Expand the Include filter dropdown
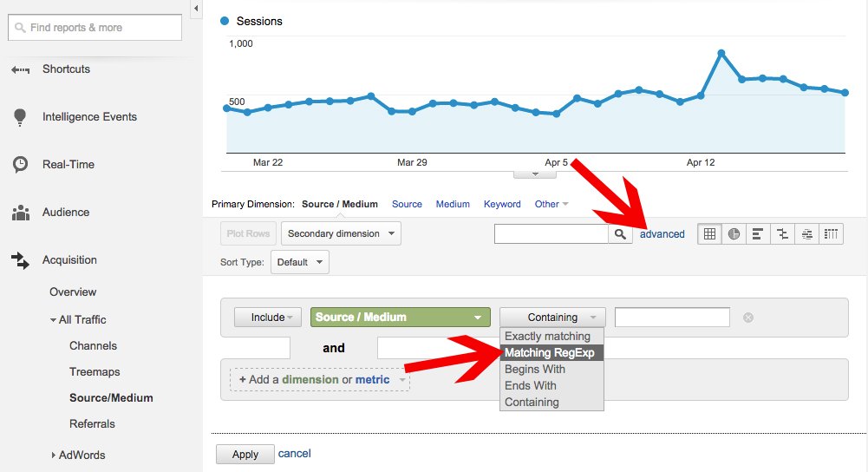The width and height of the screenshot is (868, 472). (268, 318)
